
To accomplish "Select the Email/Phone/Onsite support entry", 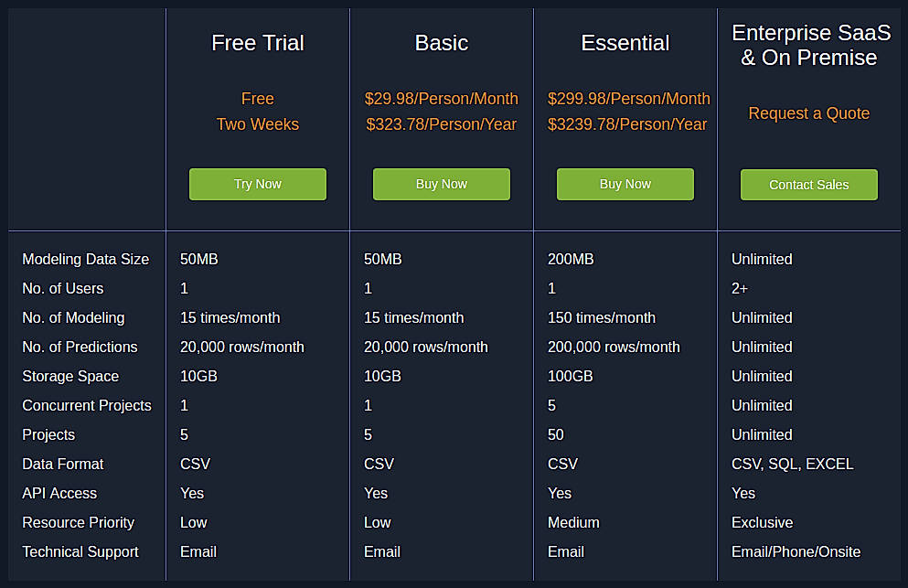I will (x=796, y=552).
